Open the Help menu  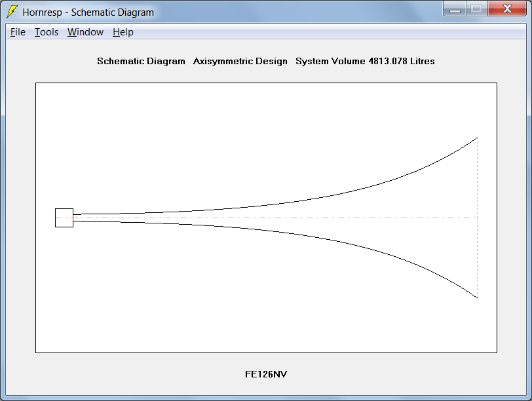click(x=123, y=32)
